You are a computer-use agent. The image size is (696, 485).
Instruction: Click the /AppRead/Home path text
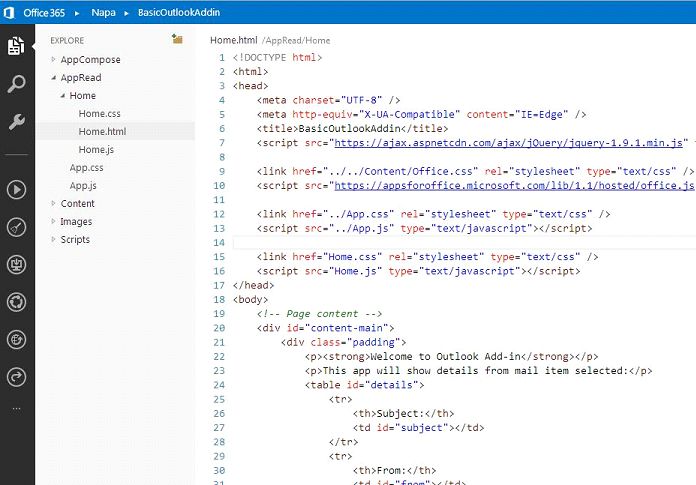pos(296,40)
